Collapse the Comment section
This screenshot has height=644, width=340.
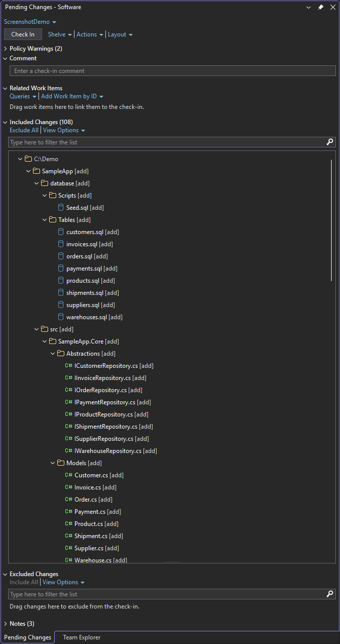(x=5, y=58)
